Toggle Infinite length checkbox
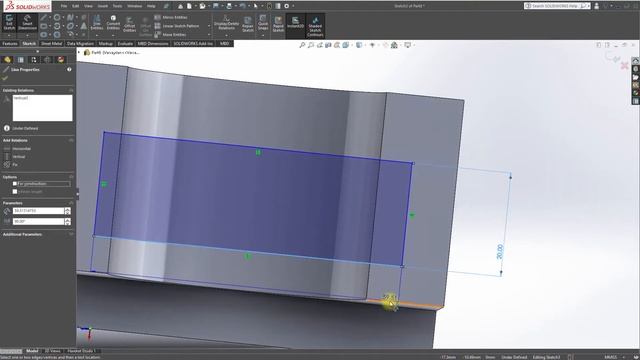The height and width of the screenshot is (360, 640). tap(15, 191)
